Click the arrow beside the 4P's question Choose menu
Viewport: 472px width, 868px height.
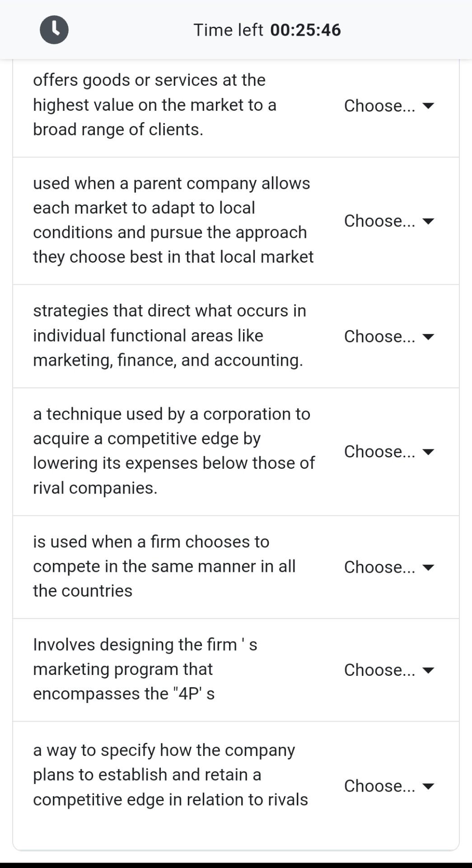[x=427, y=670]
